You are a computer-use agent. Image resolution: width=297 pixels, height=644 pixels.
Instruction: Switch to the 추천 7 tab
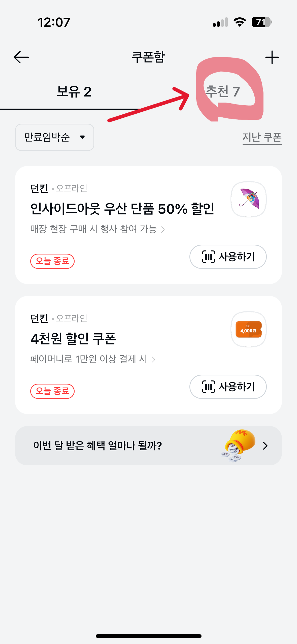[x=223, y=92]
